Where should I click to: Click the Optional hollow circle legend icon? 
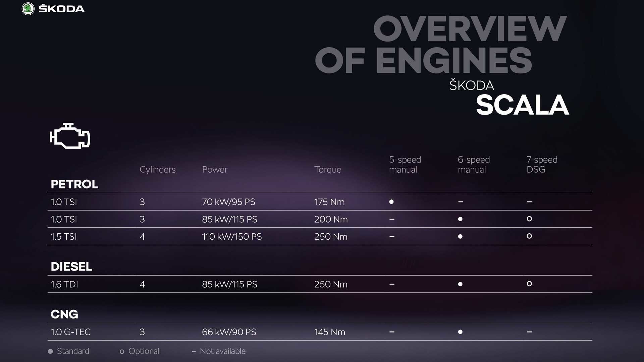(122, 352)
